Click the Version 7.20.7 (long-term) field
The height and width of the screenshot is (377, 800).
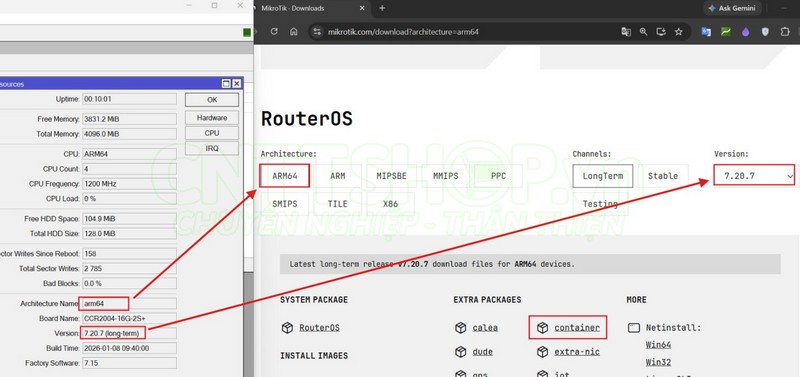point(129,333)
